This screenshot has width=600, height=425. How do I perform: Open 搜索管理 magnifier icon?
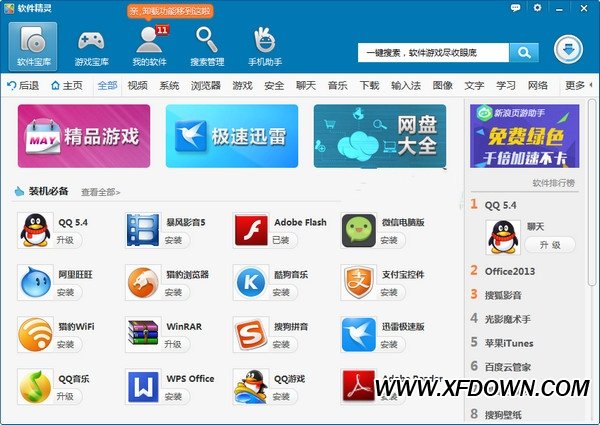pos(207,46)
